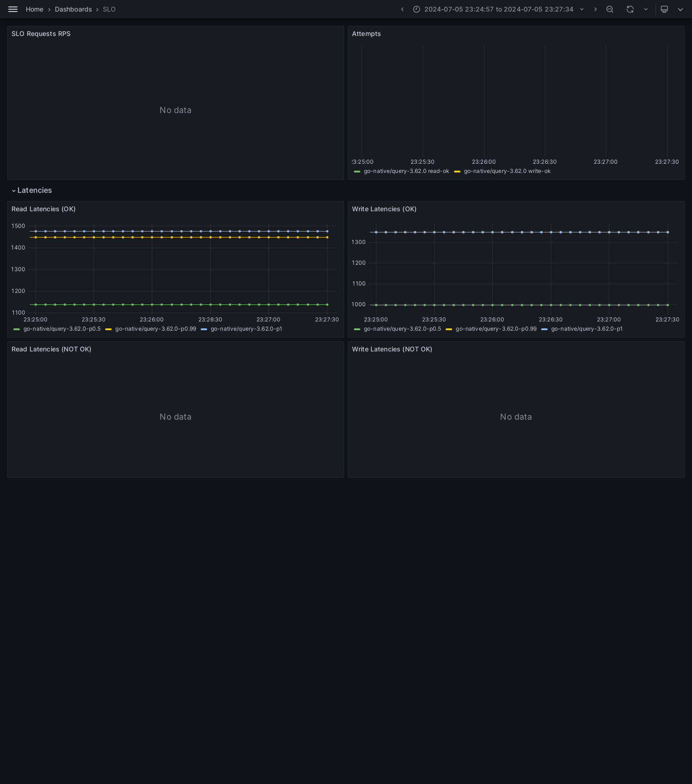
Task: Open Attempts panel title
Action: pyautogui.click(x=366, y=34)
